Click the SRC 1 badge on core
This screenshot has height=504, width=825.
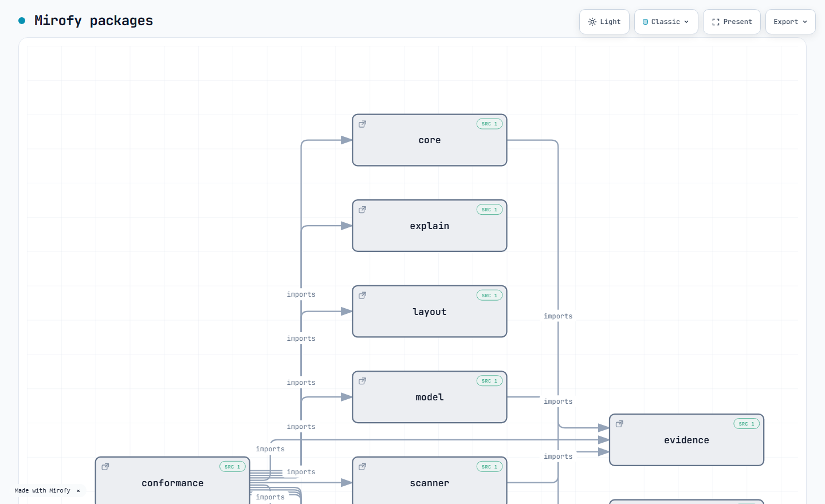pos(489,124)
